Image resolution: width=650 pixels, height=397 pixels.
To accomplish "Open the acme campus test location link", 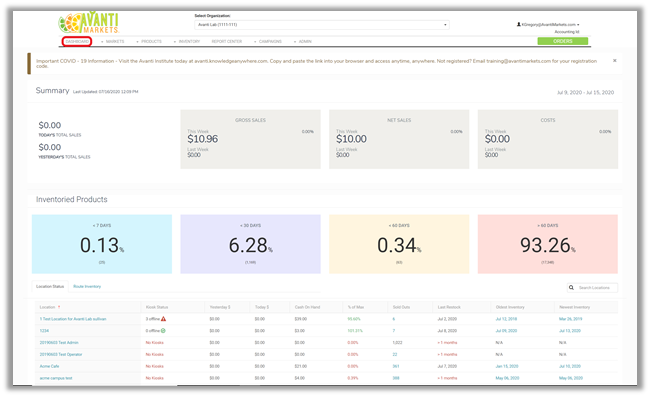I will (x=56, y=378).
